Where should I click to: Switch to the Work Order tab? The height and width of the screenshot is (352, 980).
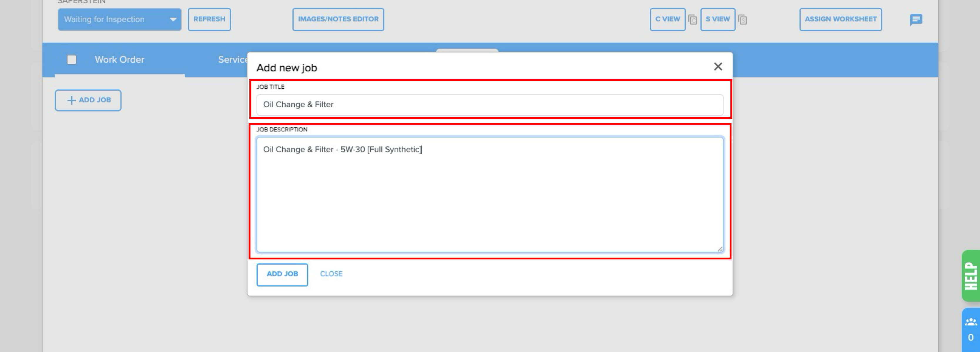pos(120,60)
